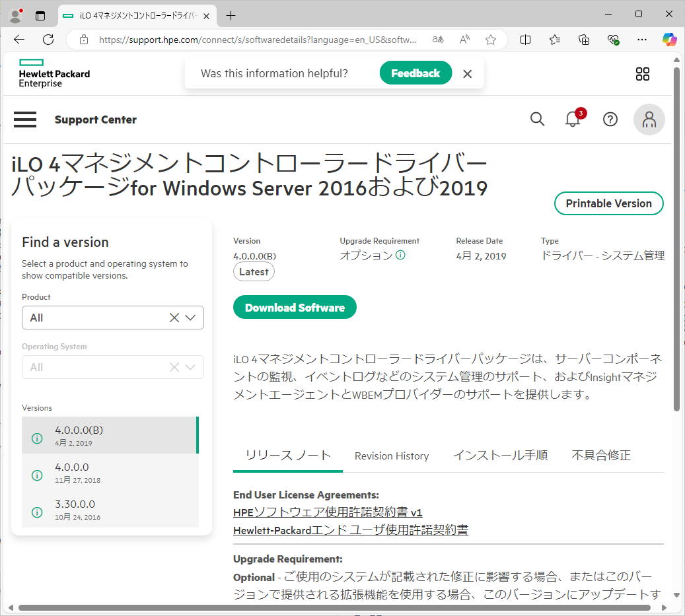Show info for version 4.0.0.0 from 2018

point(37,475)
